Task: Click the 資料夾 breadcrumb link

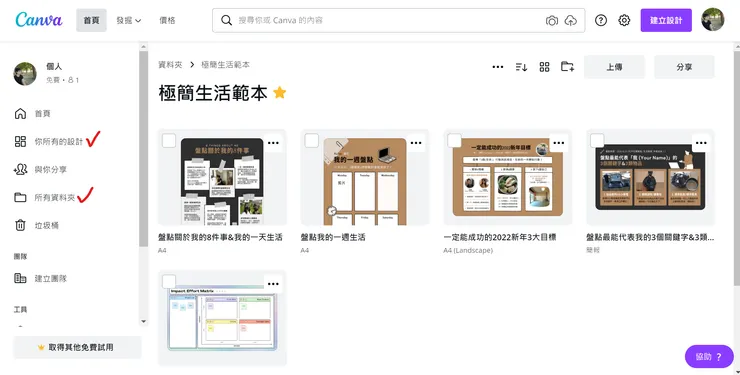Action: point(170,65)
